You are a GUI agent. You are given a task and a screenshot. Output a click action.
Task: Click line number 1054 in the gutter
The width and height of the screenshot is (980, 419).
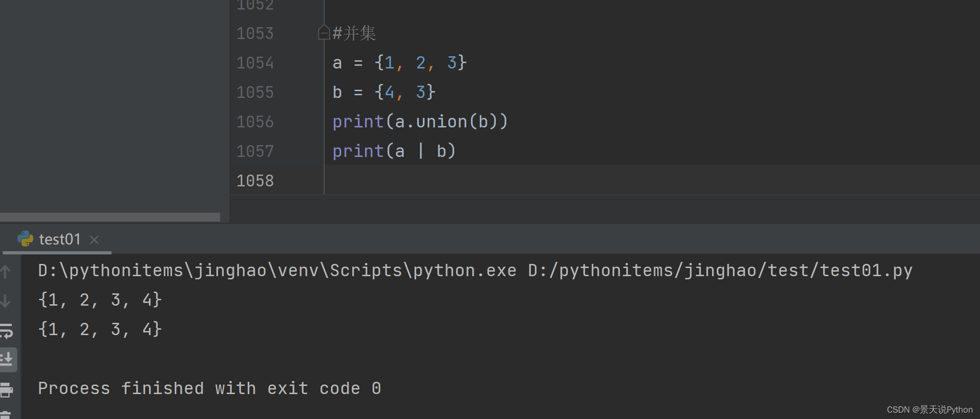point(255,63)
